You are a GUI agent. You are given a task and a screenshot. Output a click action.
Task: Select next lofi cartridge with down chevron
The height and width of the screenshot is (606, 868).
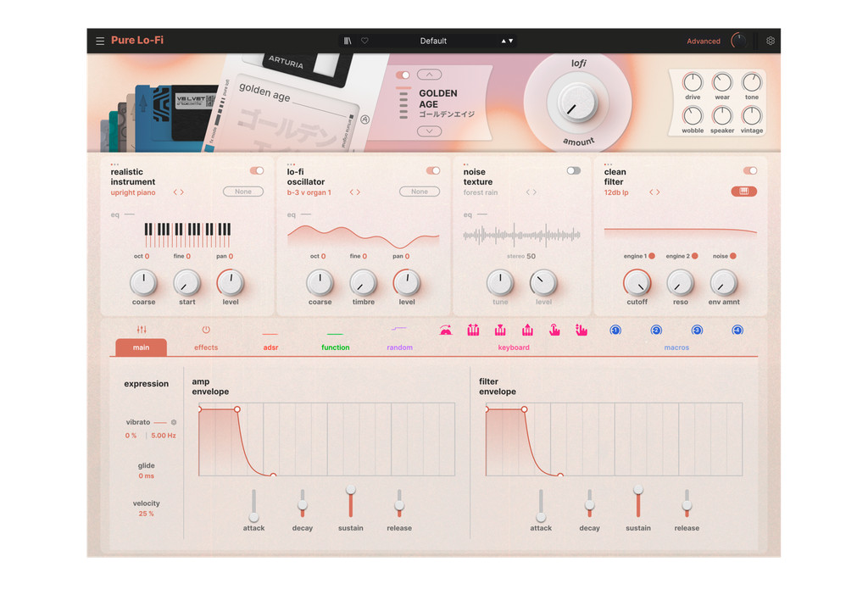pyautogui.click(x=429, y=131)
